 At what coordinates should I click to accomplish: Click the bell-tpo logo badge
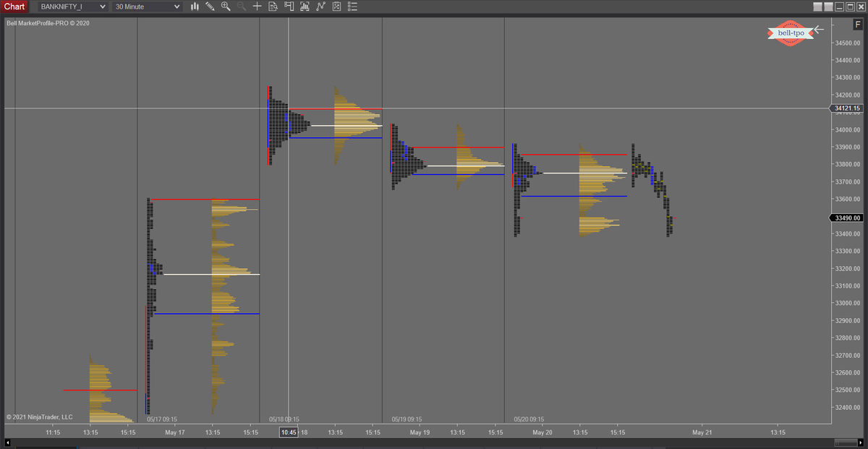click(x=791, y=33)
